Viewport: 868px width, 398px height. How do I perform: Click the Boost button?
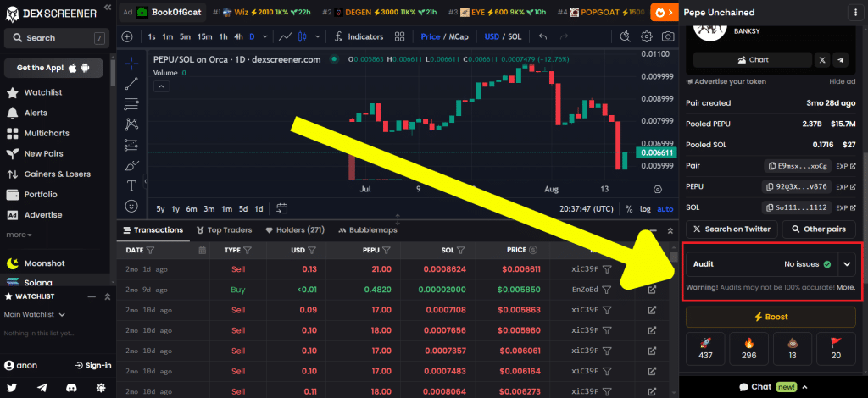[x=771, y=318]
